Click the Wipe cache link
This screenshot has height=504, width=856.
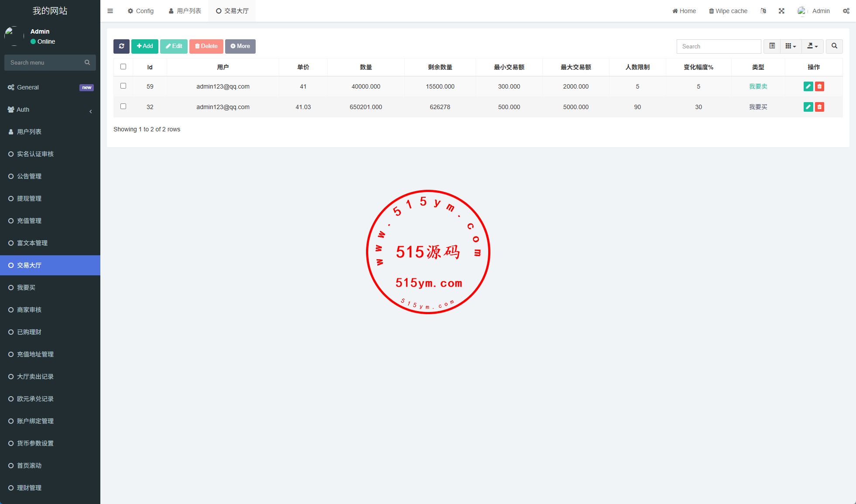click(728, 11)
